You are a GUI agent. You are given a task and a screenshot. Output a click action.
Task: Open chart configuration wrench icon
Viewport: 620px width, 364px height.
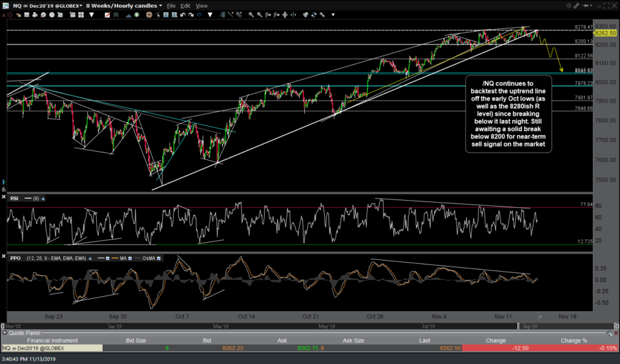(322, 15)
